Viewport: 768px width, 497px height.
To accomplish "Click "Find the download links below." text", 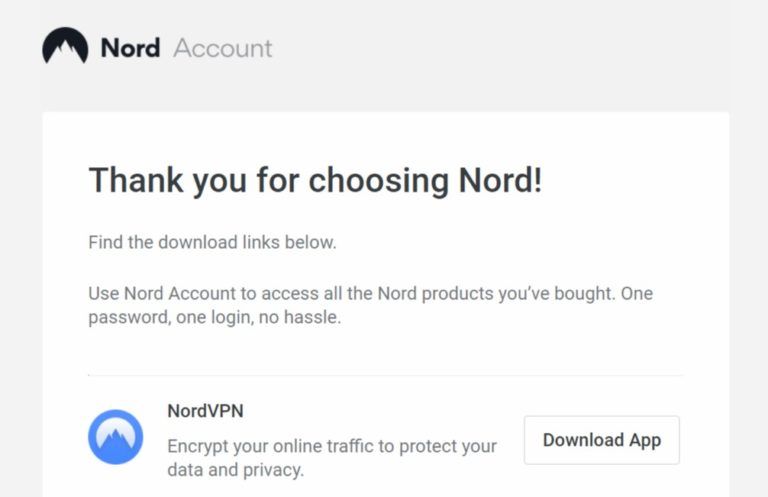I will pyautogui.click(x=212, y=242).
